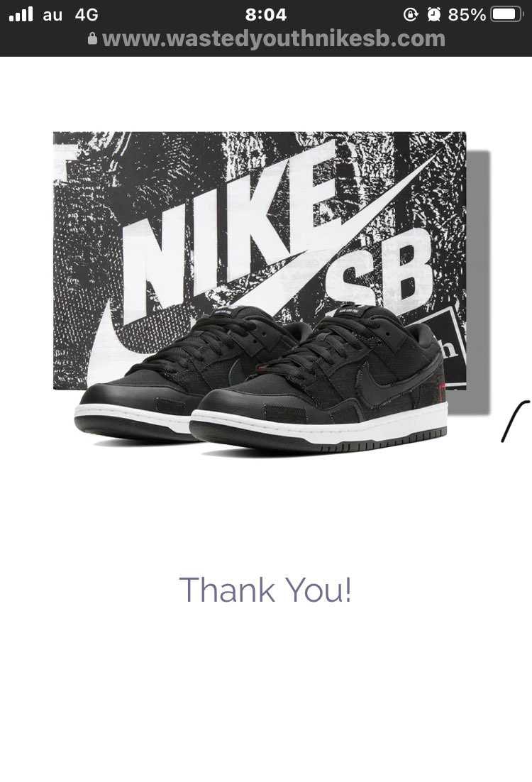Tap the 8:04 clock in status bar
The width and height of the screenshot is (532, 782).
(266, 15)
